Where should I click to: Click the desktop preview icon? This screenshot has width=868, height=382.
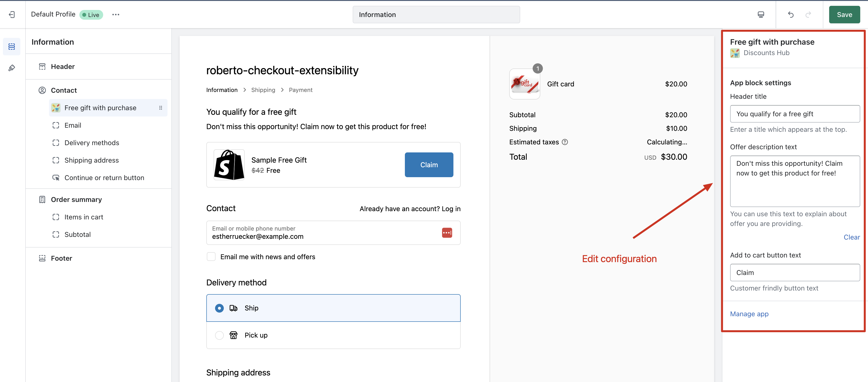[760, 15]
